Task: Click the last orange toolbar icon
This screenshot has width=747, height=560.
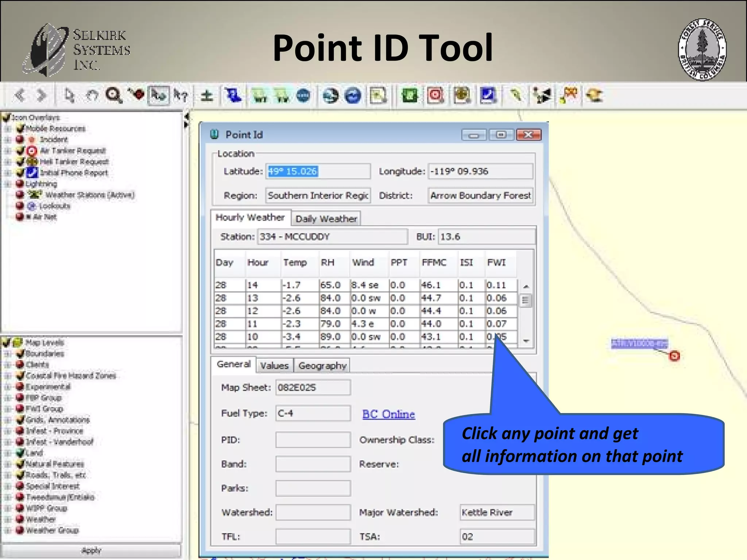Action: (595, 96)
